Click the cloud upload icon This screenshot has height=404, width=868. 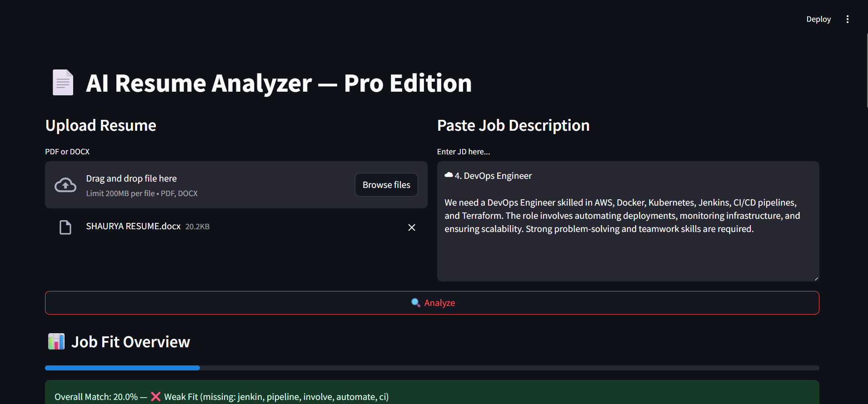click(x=65, y=185)
